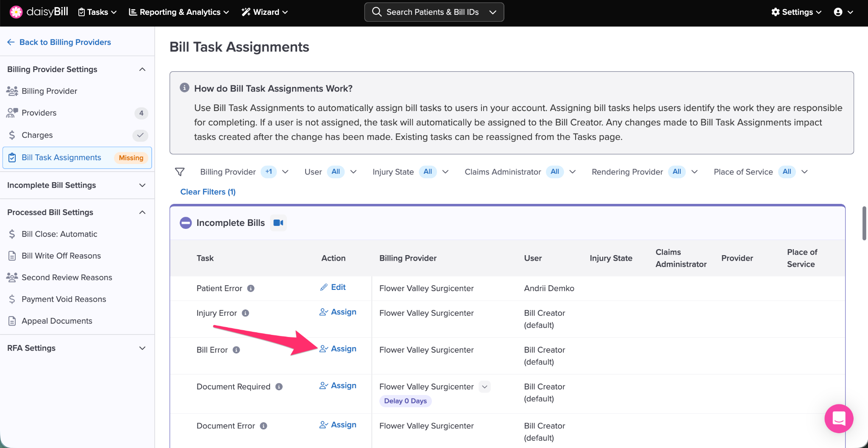Expand Incomplete Bill Settings section
This screenshot has width=868, height=448.
tap(142, 185)
